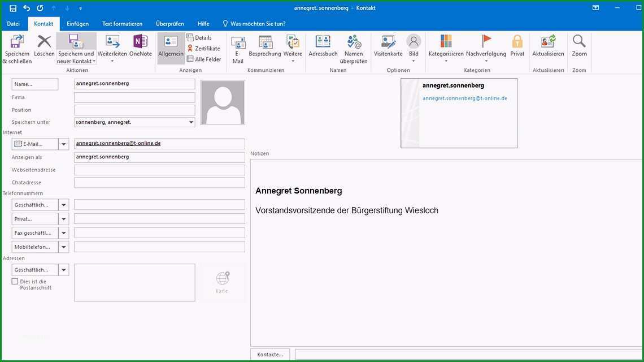Open ribbon display options in title bar

tap(595, 8)
